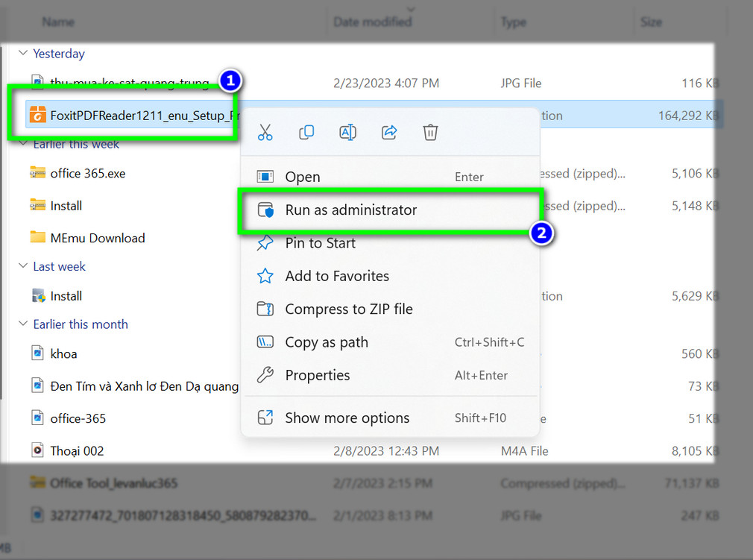Select the file Thoại 002
Image resolution: width=753 pixels, height=560 pixels.
(x=77, y=451)
